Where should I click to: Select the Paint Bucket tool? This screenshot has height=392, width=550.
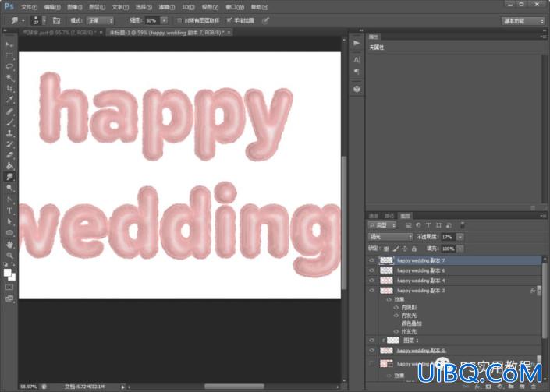pyautogui.click(x=9, y=166)
